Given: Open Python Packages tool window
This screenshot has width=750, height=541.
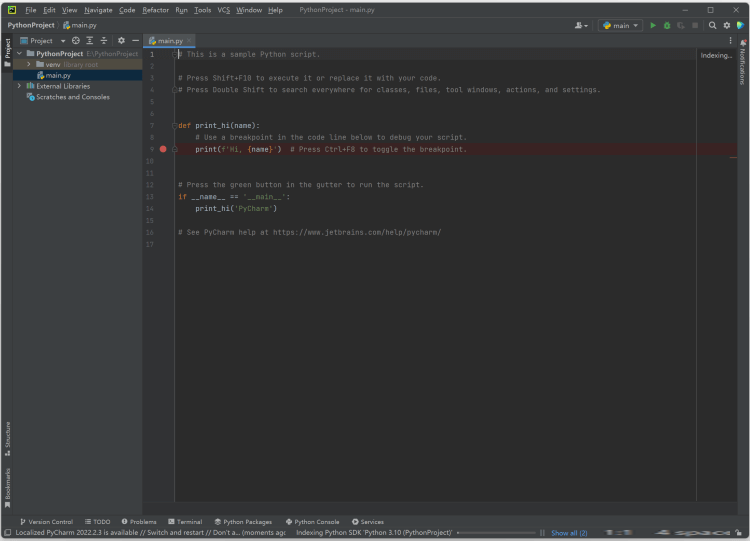Looking at the screenshot, I should [243, 522].
